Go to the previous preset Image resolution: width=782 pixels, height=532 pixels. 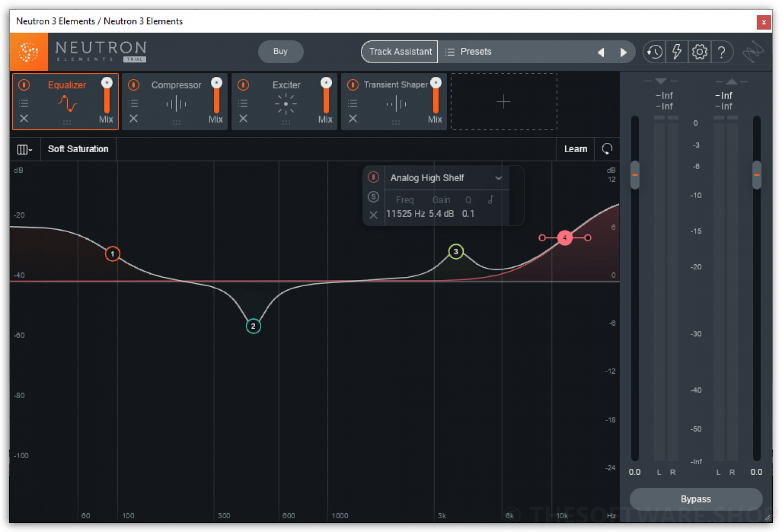(601, 52)
